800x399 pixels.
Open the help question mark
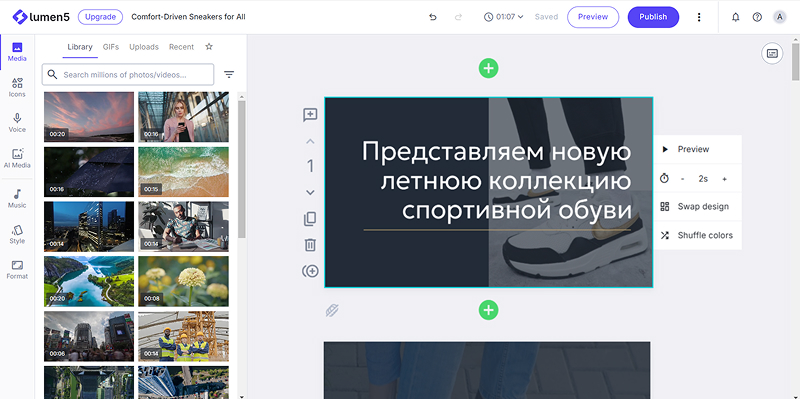[x=757, y=17]
